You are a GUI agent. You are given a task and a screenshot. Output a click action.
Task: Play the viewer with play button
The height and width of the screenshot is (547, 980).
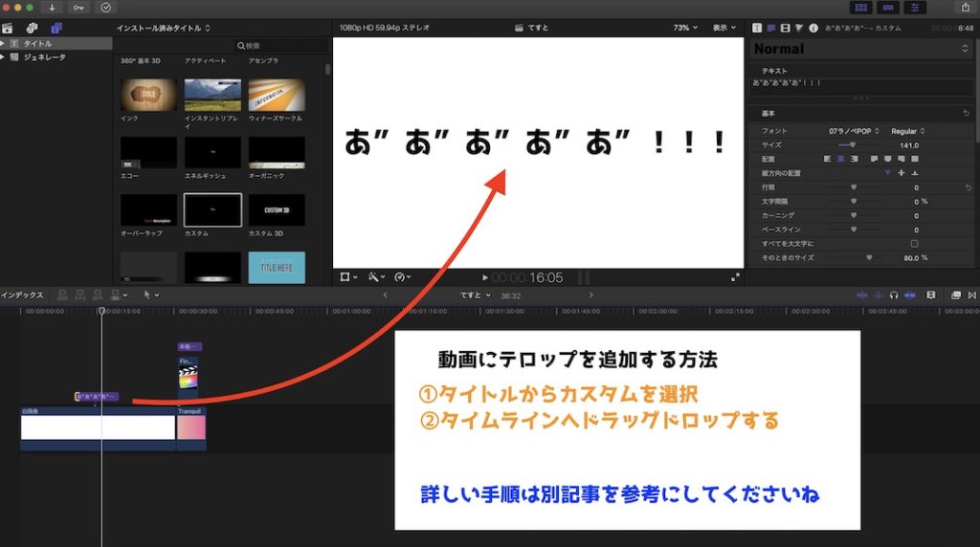[x=485, y=278]
